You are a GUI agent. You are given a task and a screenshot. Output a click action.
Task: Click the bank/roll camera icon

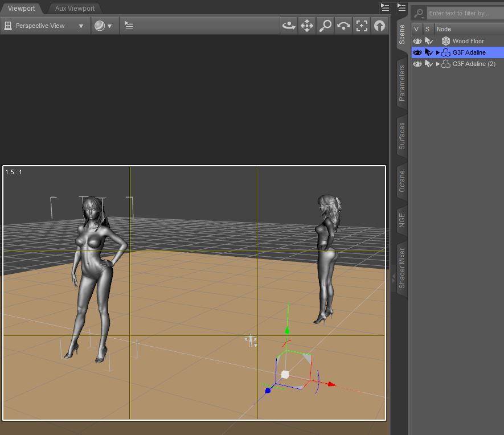click(343, 26)
